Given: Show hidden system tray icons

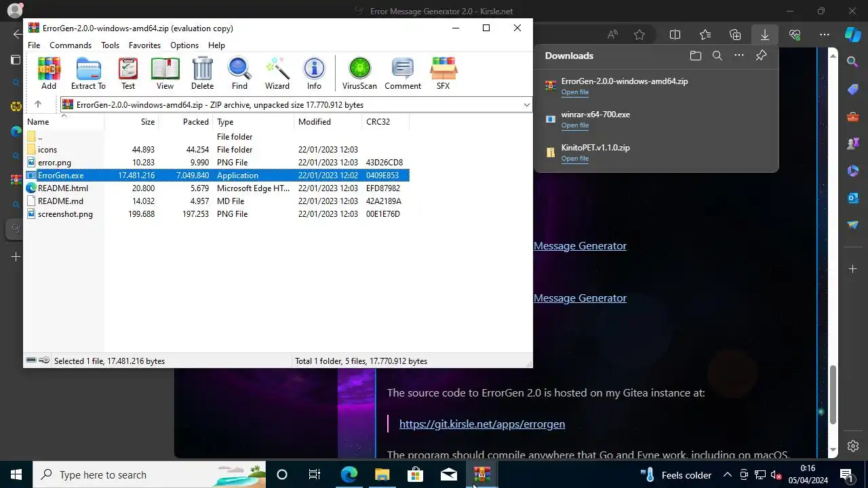Looking at the screenshot, I should point(727,474).
